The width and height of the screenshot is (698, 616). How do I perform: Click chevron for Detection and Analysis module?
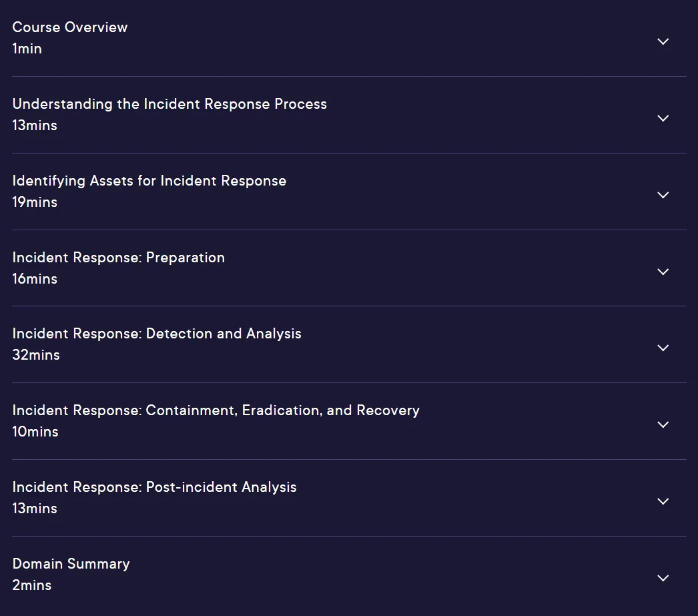(x=663, y=348)
